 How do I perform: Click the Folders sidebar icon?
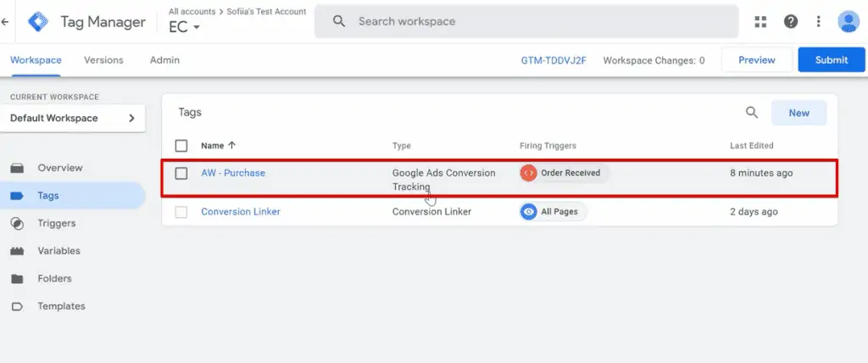tap(17, 279)
